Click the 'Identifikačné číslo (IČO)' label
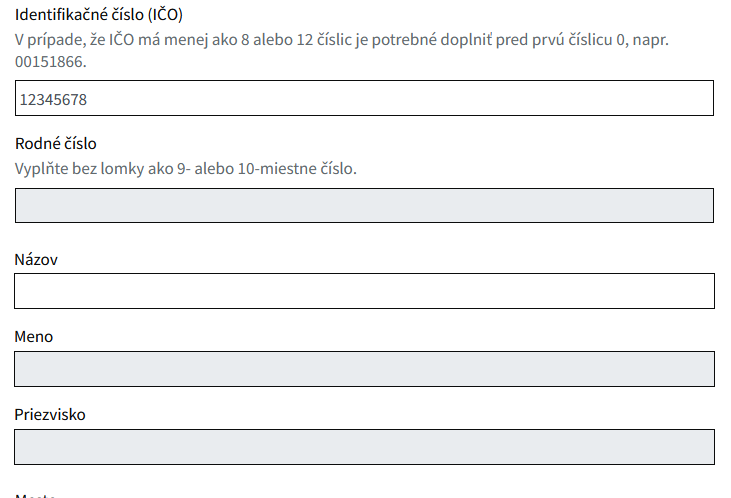Screen dimensions: 731x498 (x=98, y=15)
